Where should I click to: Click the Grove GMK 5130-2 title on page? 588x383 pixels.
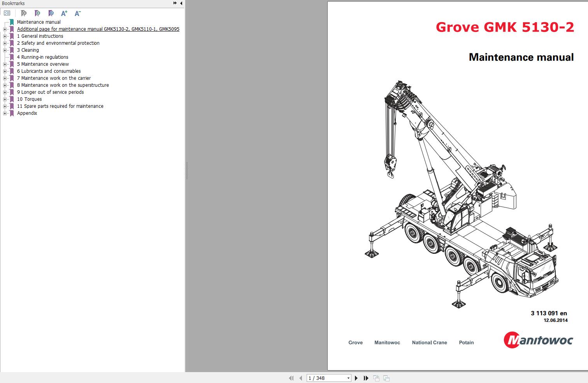click(x=505, y=27)
